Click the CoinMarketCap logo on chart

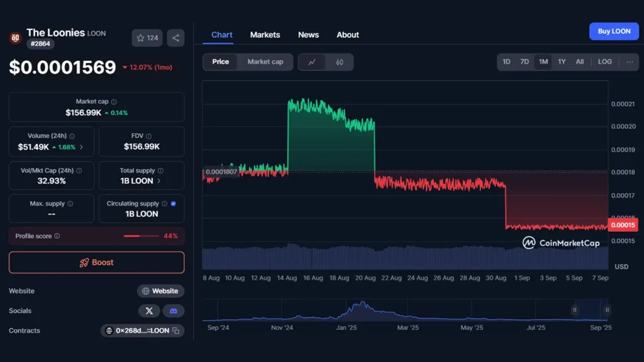(x=560, y=243)
